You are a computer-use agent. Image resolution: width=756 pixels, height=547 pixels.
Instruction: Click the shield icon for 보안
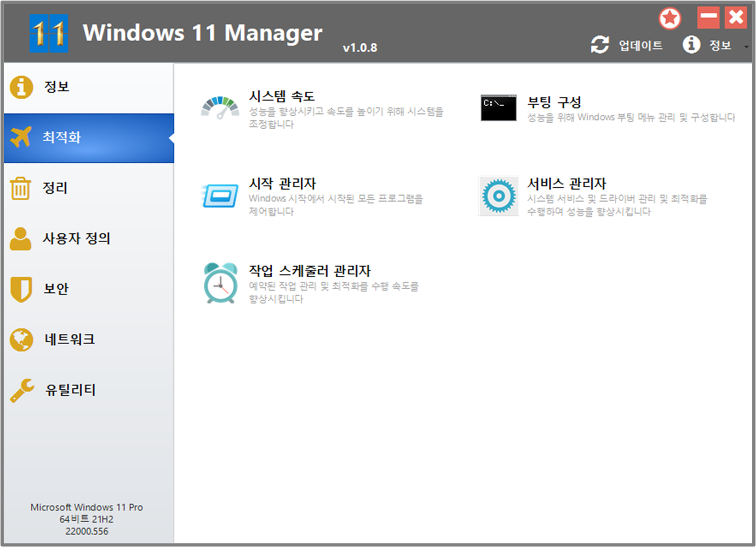pos(21,289)
